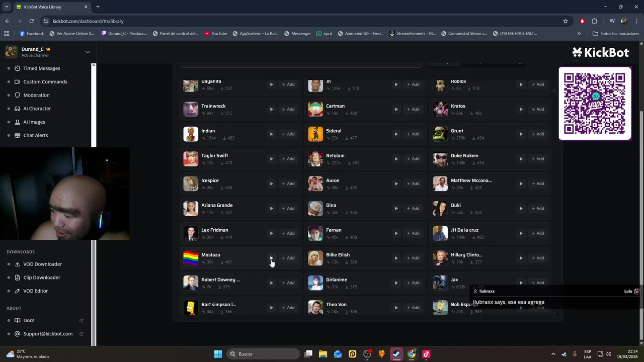Open the Chrome tab search dropdown
644x362 pixels.
pos(7,7)
